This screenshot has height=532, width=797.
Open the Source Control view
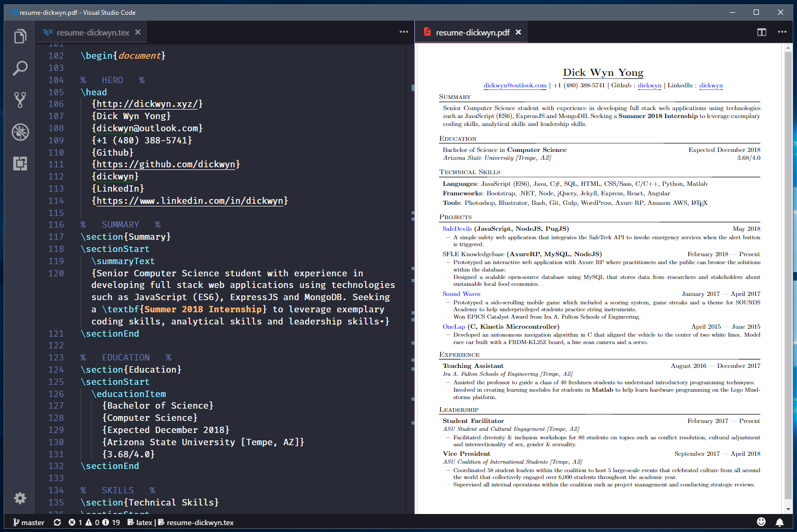20,100
